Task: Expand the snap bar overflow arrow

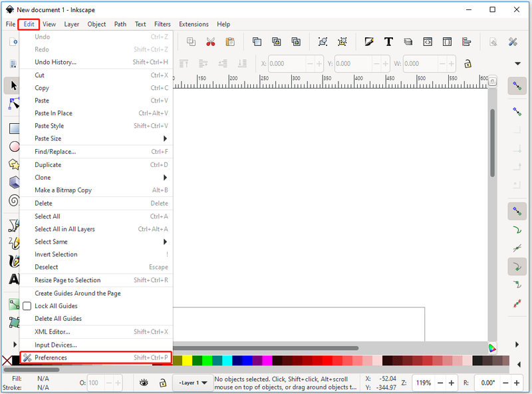Action: tap(517, 344)
